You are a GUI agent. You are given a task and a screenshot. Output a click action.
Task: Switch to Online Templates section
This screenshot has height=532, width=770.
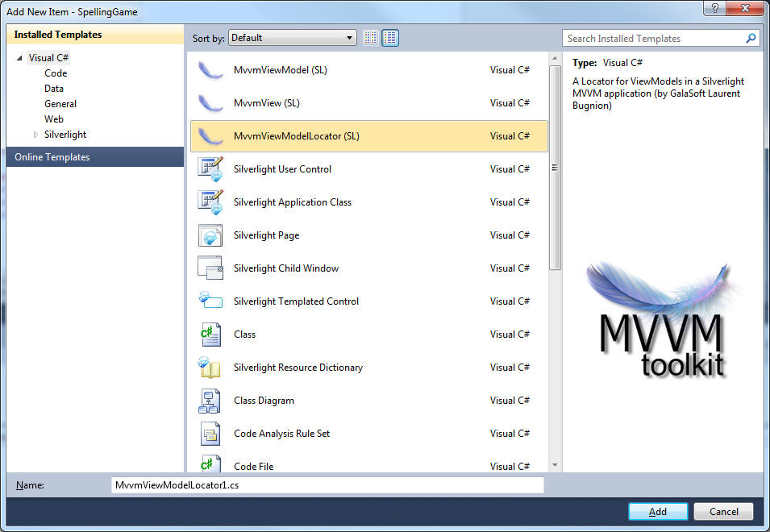coord(52,156)
